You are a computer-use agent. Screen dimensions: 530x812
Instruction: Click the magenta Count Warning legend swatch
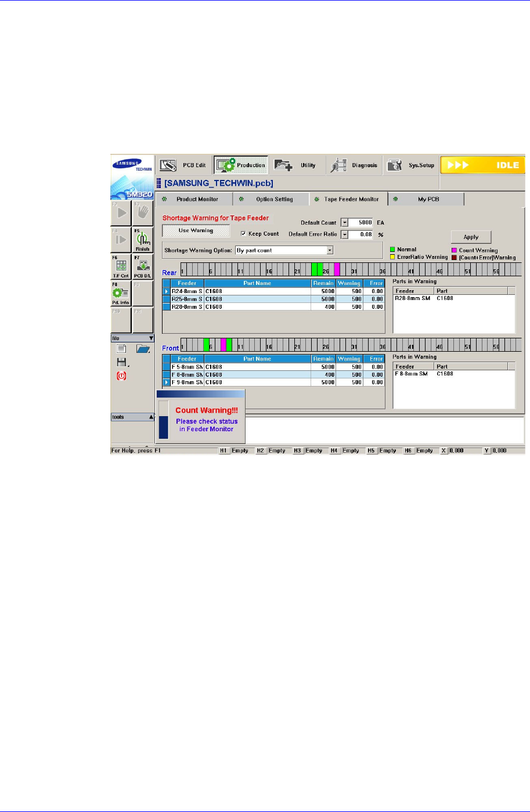tap(454, 250)
